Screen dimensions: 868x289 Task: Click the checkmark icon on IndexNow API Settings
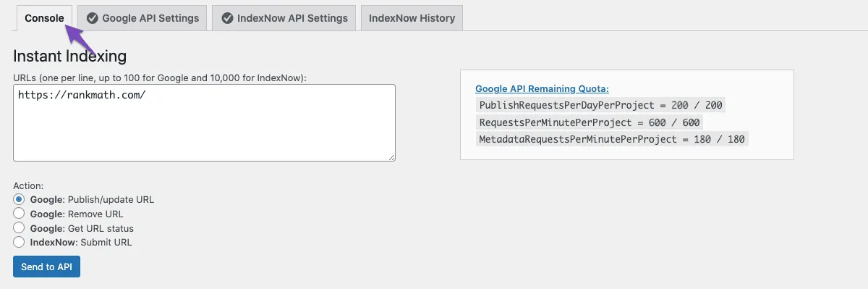click(x=227, y=18)
